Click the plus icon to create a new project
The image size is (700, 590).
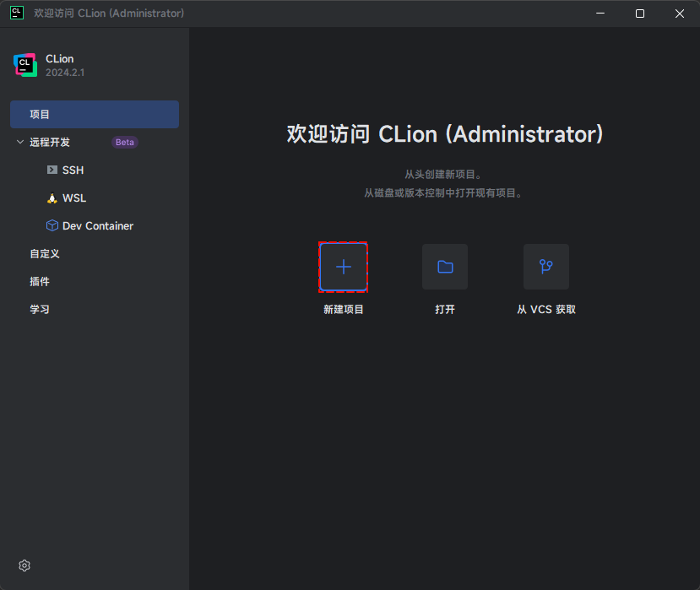344,267
